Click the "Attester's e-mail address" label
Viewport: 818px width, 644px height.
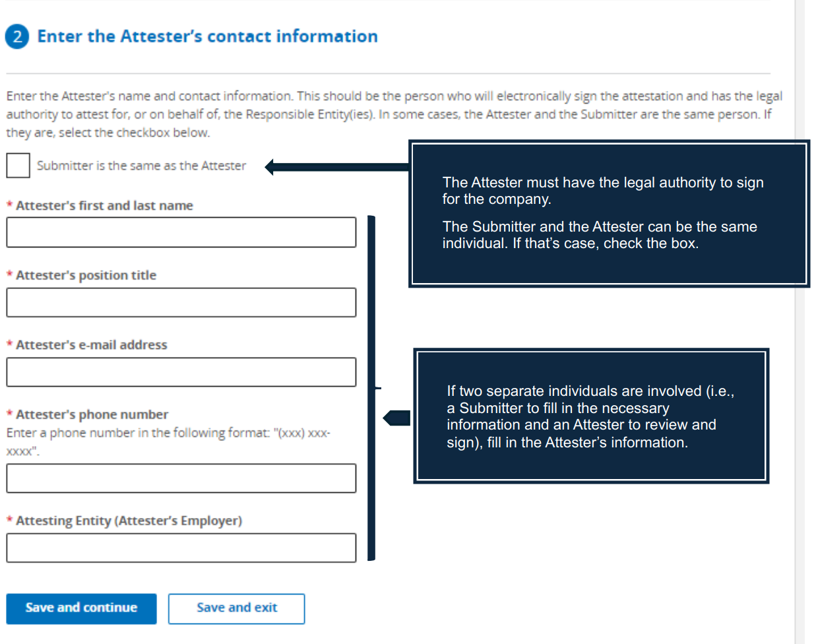[x=91, y=345]
